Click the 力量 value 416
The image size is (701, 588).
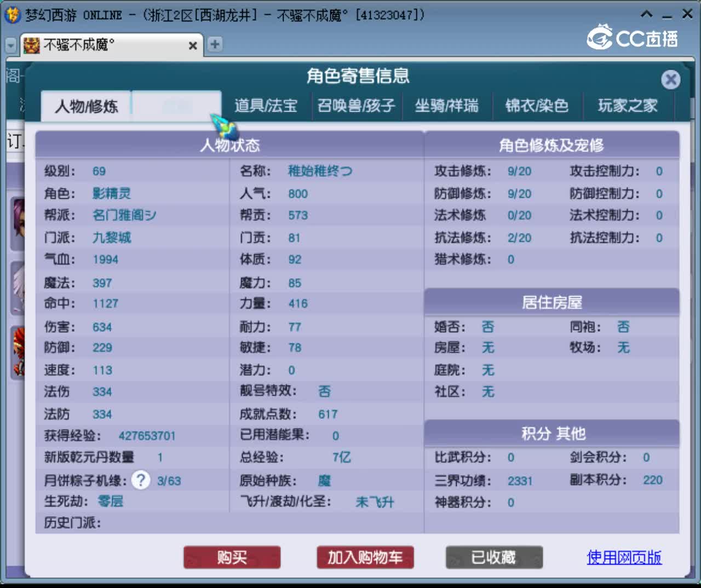[x=298, y=303]
